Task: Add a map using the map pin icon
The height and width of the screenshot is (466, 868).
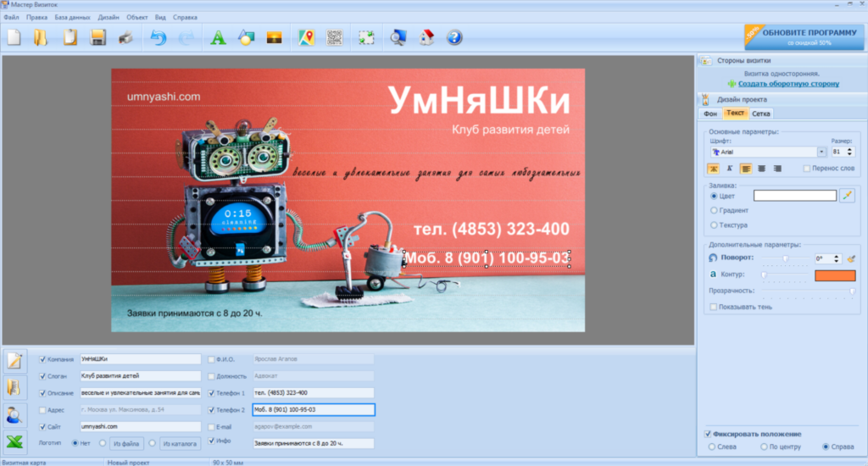Action: (306, 37)
